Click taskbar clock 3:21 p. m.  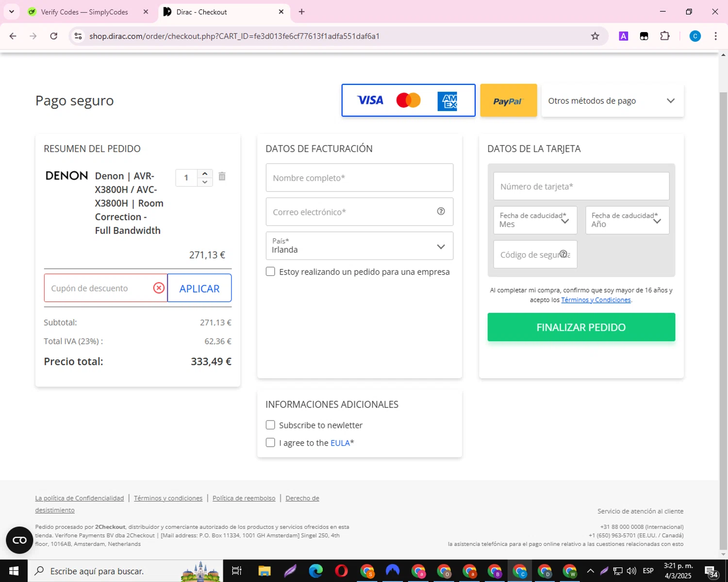point(678,571)
